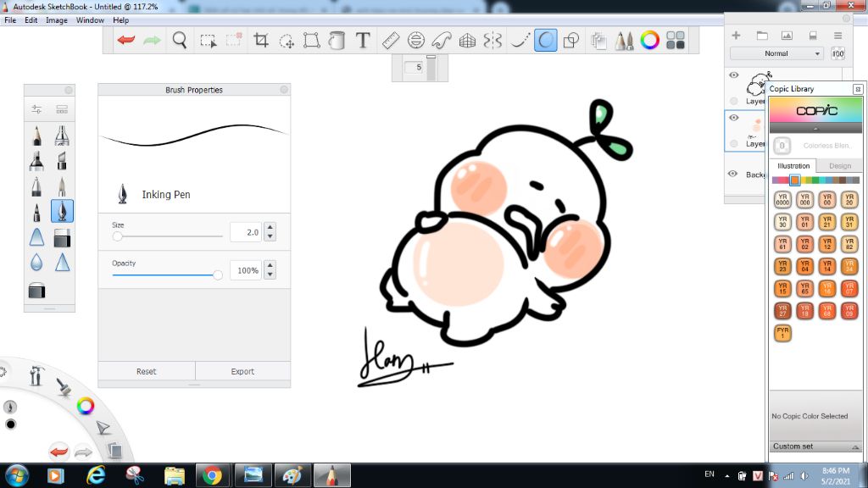
Task: Enable the Perspective guides tool
Action: 467,40
